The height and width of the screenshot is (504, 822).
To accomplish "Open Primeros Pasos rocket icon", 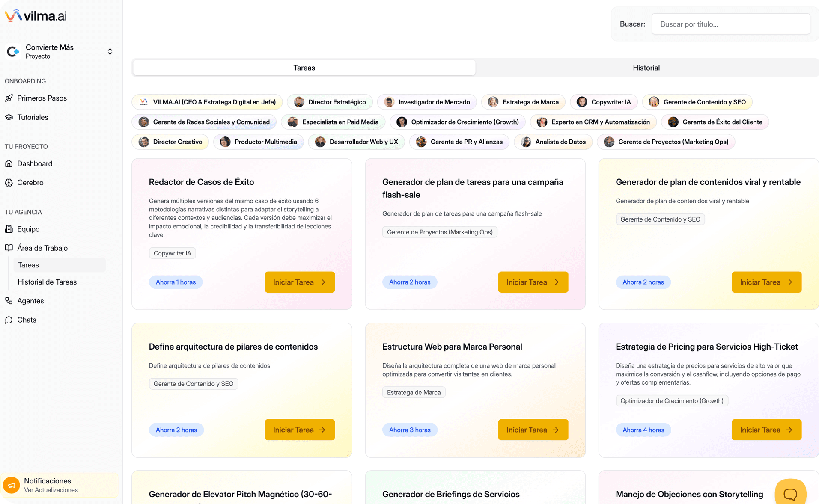I will [x=9, y=98].
